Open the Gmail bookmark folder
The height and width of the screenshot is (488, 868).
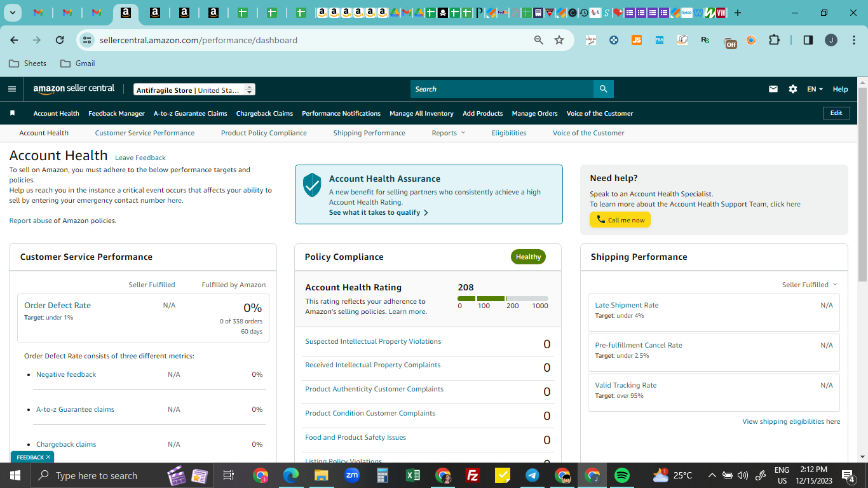click(x=78, y=64)
